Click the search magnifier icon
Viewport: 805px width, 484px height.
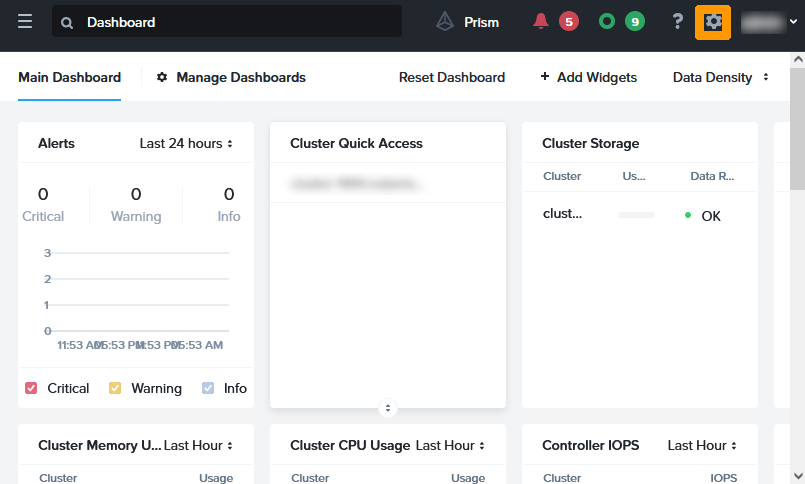(x=67, y=22)
